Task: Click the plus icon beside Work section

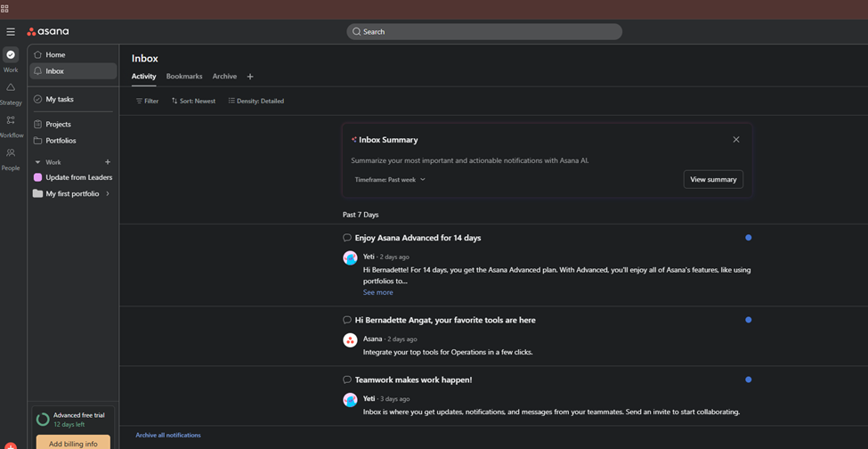Action: (108, 162)
